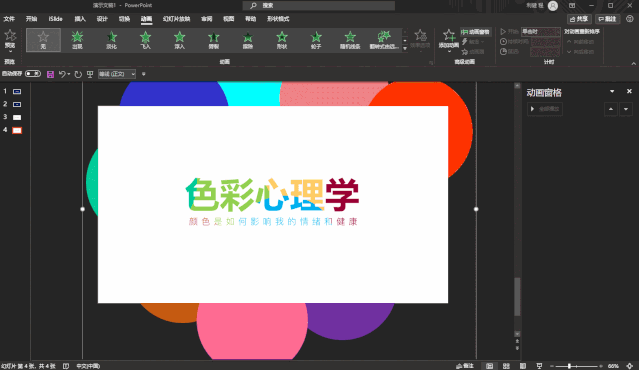Switch to the 切换 (Transitions) tab
The height and width of the screenshot is (370, 639).
pos(124,19)
